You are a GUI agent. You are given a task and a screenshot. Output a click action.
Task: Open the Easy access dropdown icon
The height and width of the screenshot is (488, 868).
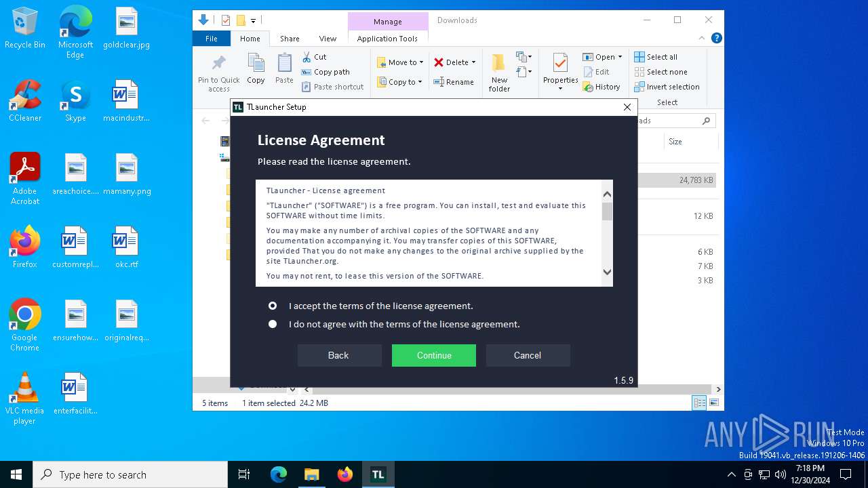point(524,71)
